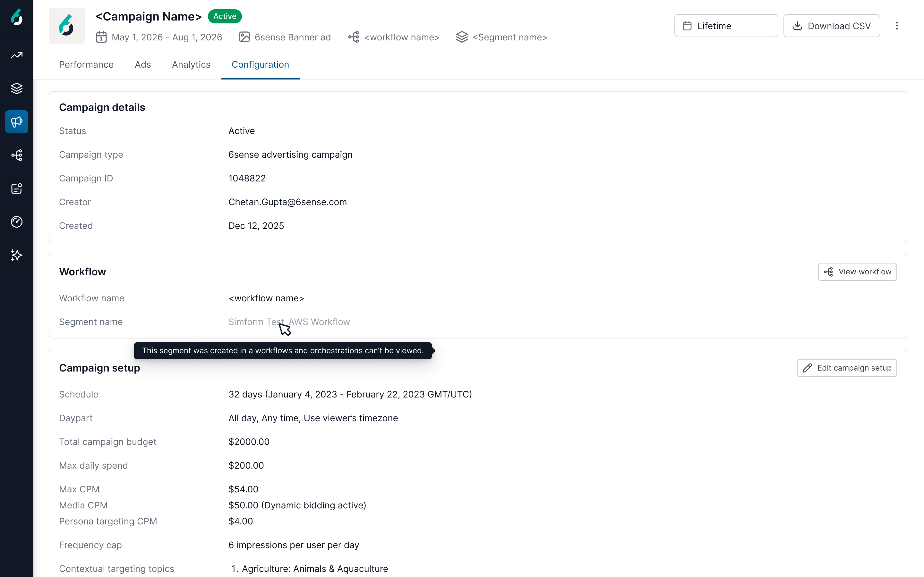This screenshot has width=924, height=577.
Task: Select the Configuration tab
Action: [261, 64]
